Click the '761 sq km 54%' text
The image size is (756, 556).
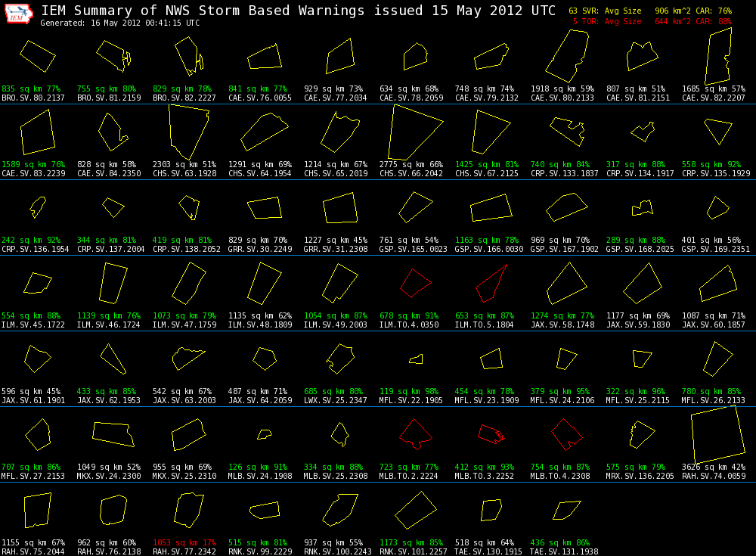click(409, 241)
